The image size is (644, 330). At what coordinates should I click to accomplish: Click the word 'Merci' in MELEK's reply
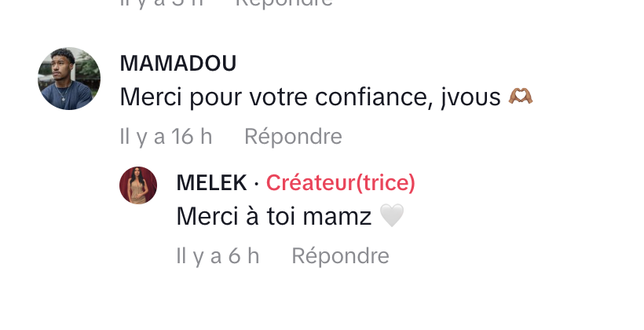[207, 216]
